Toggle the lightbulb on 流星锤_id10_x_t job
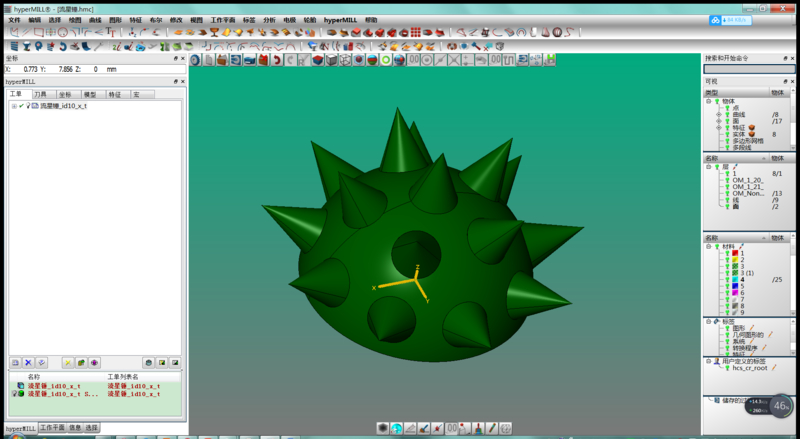This screenshot has width=800, height=439. pyautogui.click(x=28, y=106)
